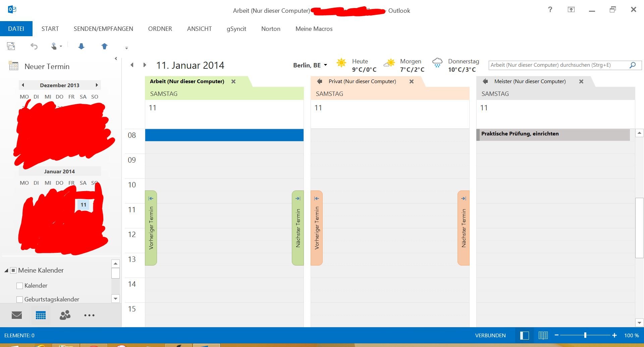The image size is (644, 347).
Task: Go to previous day arrow
Action: [x=132, y=65]
